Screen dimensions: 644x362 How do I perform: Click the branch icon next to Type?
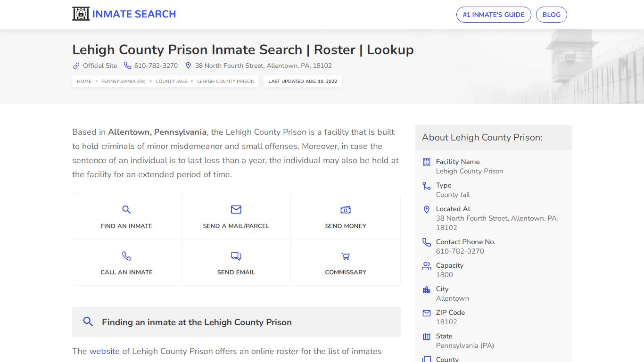pos(427,186)
